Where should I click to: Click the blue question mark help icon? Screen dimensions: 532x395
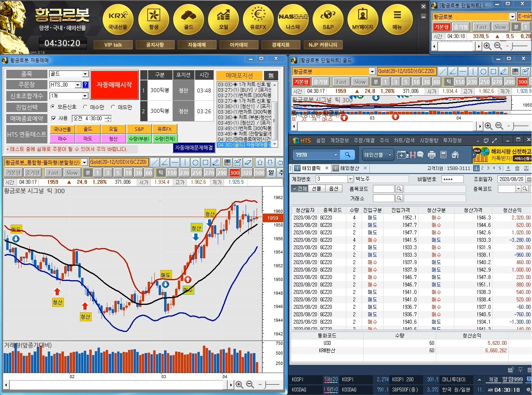pos(85,85)
